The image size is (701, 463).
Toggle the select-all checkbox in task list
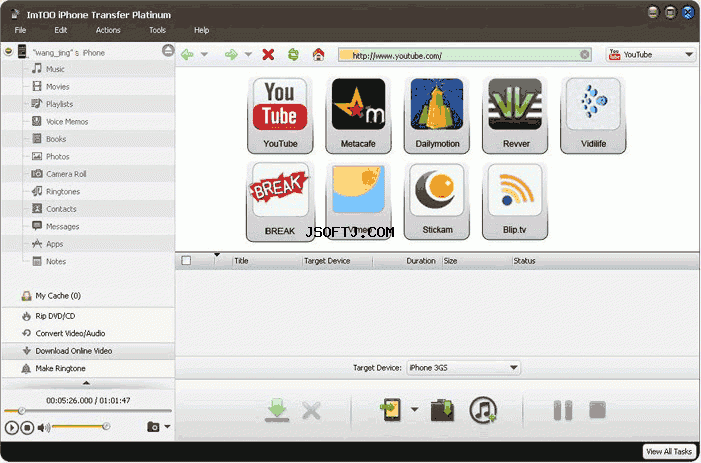(186, 261)
